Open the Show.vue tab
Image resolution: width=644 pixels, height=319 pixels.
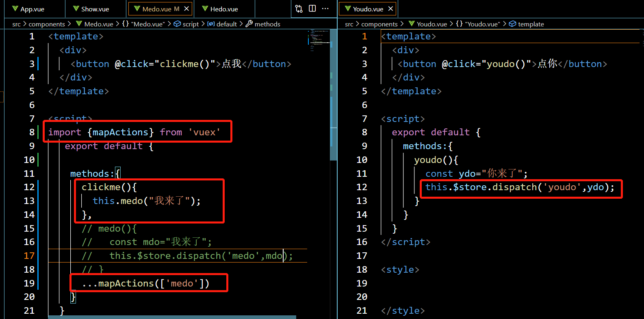pyautogui.click(x=95, y=9)
